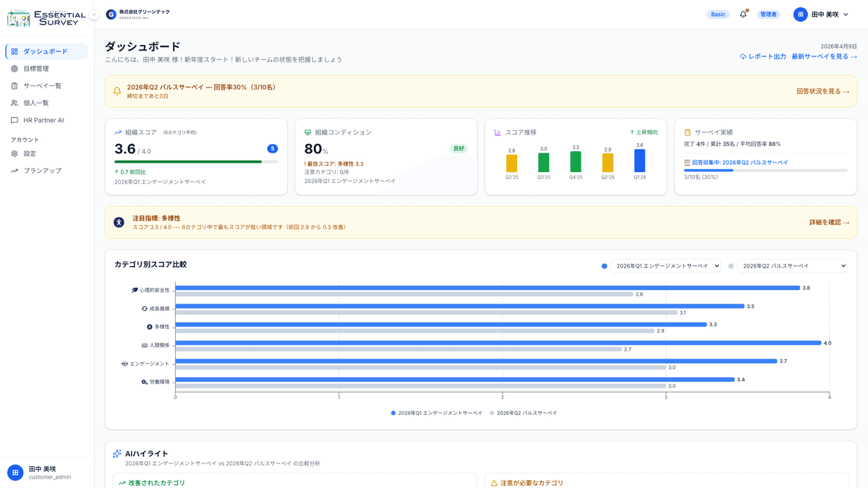Click customer_admin text in sidebar footer
This screenshot has width=868, height=488.
tap(50, 477)
